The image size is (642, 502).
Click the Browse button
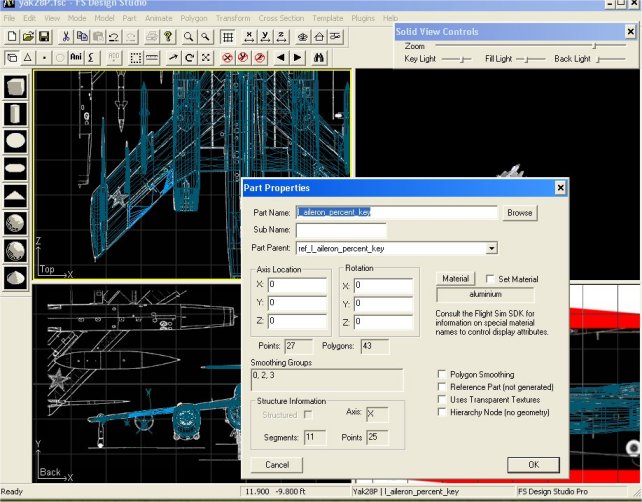pos(519,213)
